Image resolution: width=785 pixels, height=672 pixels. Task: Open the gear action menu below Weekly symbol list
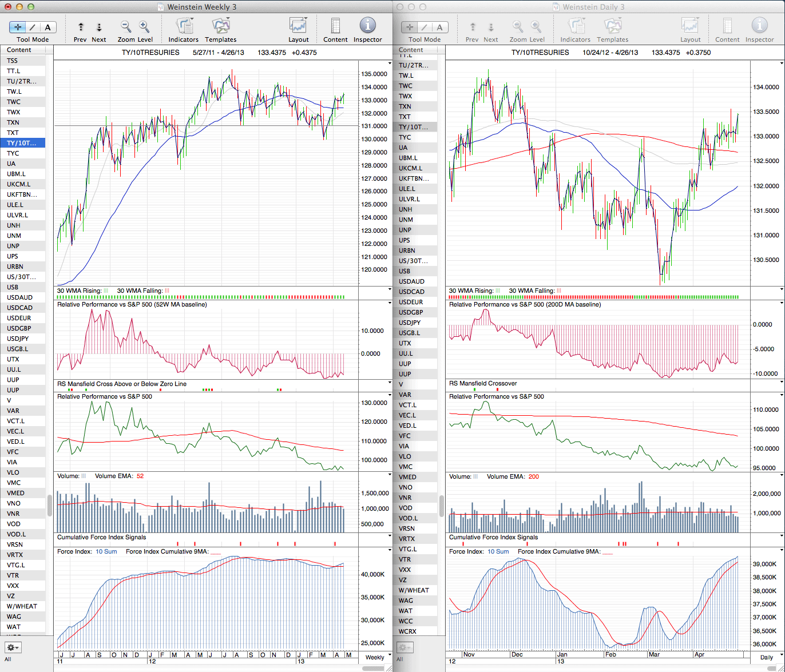pyautogui.click(x=13, y=647)
